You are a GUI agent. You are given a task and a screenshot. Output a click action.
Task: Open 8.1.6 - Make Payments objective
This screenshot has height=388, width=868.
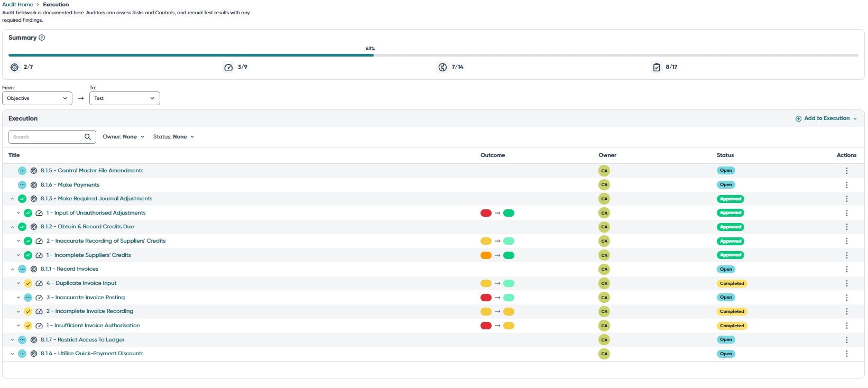[x=70, y=185]
